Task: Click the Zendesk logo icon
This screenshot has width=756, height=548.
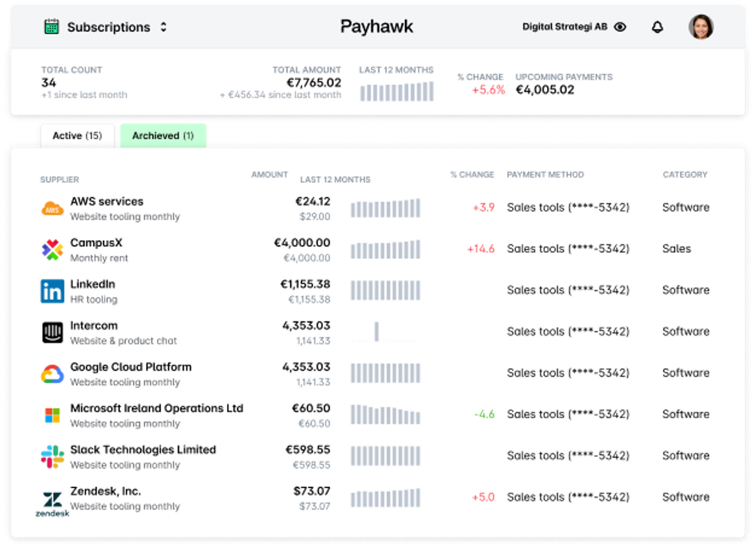Action: point(52,504)
